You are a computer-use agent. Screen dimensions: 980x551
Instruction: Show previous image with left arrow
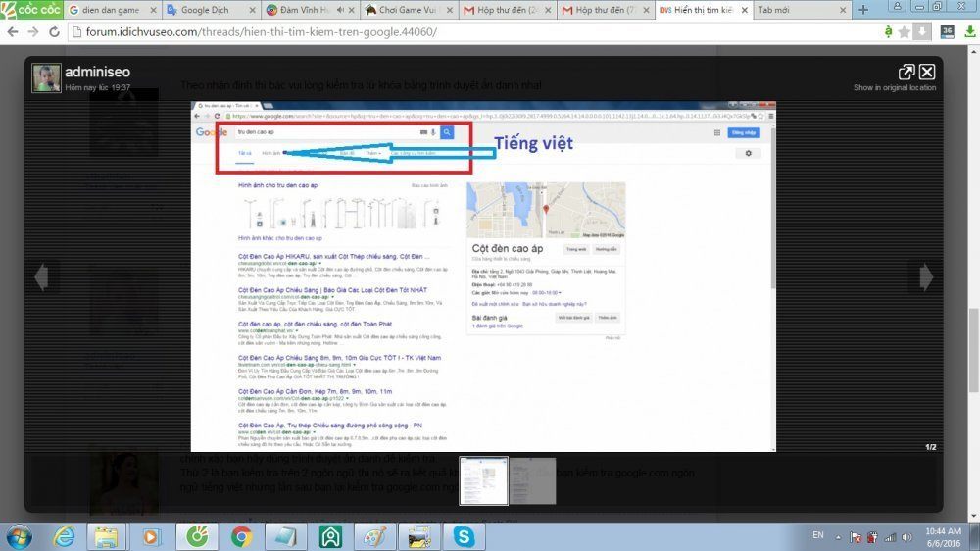pos(41,277)
